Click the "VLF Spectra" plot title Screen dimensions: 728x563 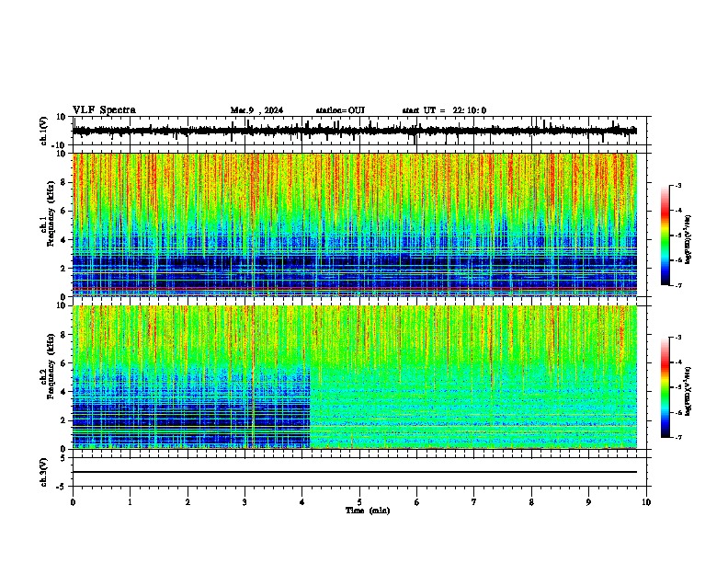coord(104,110)
